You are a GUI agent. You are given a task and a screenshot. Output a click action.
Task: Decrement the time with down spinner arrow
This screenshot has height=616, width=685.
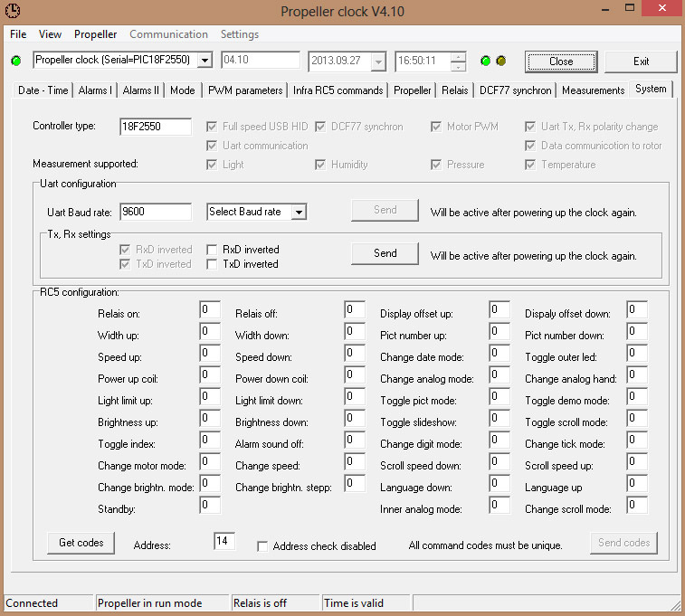(x=458, y=66)
